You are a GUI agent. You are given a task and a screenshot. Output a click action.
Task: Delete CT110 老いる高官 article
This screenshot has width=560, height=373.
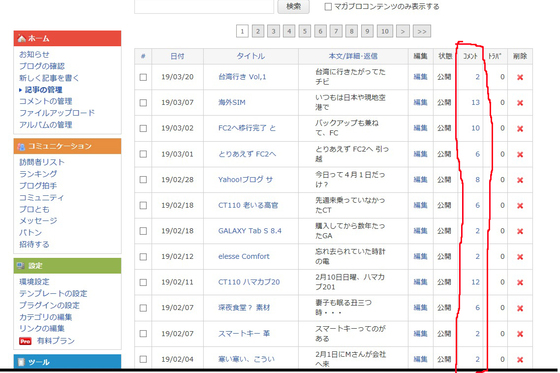[520, 206]
